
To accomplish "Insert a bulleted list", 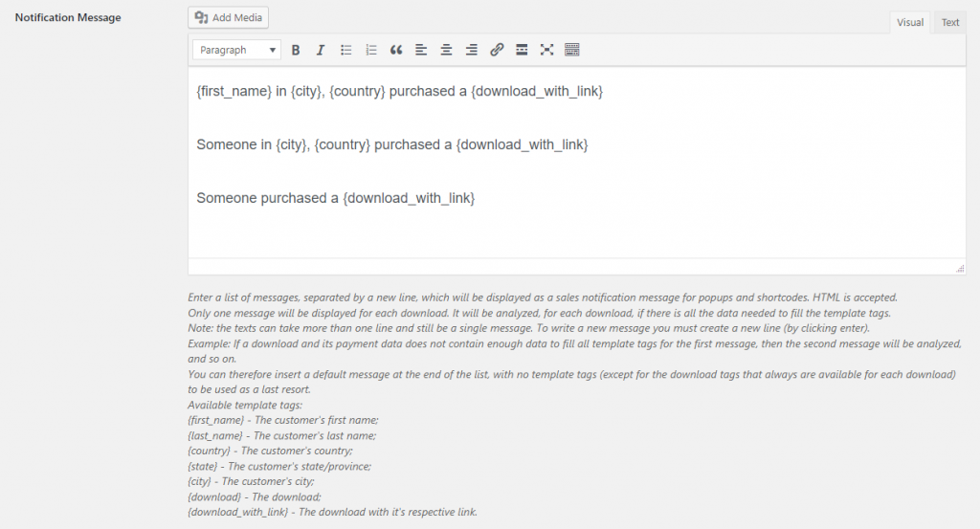I will (345, 50).
